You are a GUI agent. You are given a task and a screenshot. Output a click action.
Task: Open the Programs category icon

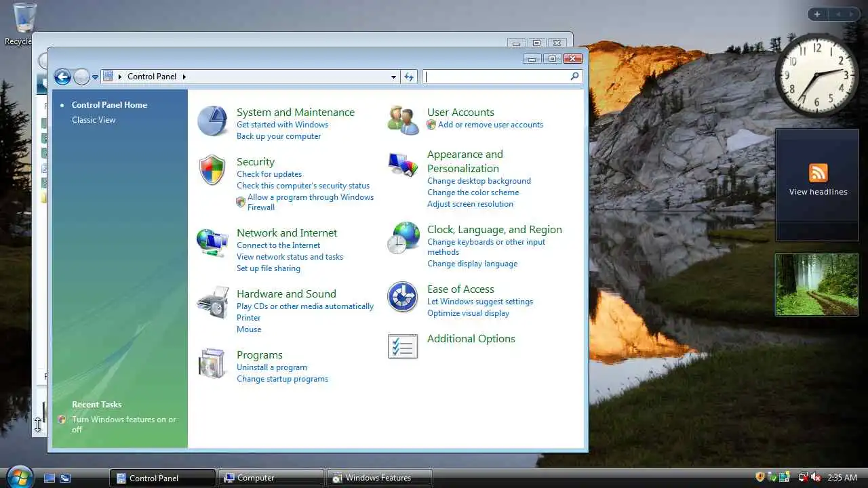click(x=212, y=363)
